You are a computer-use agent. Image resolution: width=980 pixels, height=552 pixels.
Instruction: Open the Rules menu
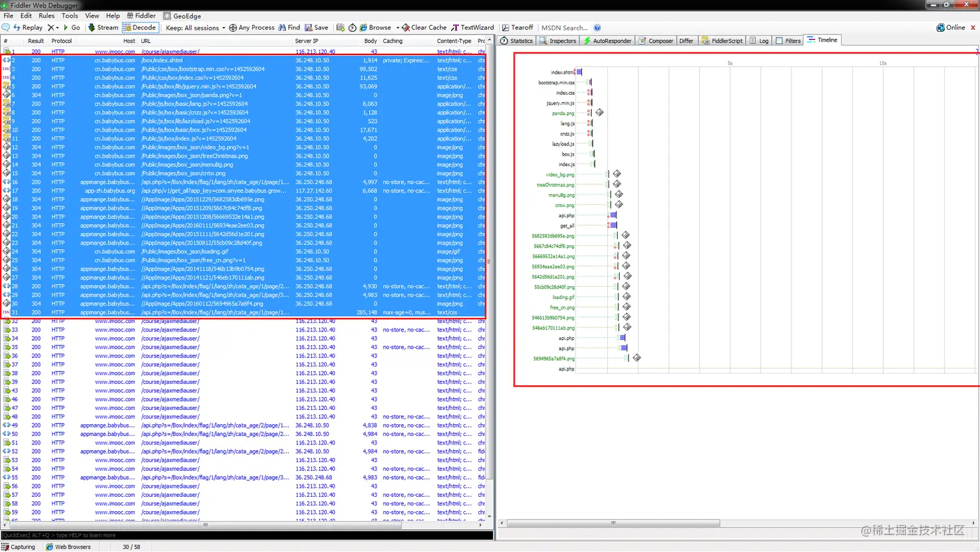click(x=47, y=16)
